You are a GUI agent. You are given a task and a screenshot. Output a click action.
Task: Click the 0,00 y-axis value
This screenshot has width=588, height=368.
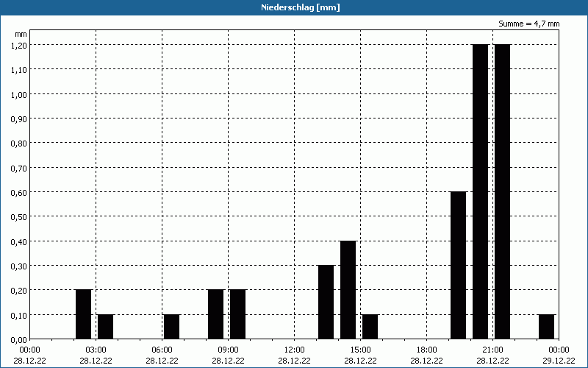tap(19, 340)
